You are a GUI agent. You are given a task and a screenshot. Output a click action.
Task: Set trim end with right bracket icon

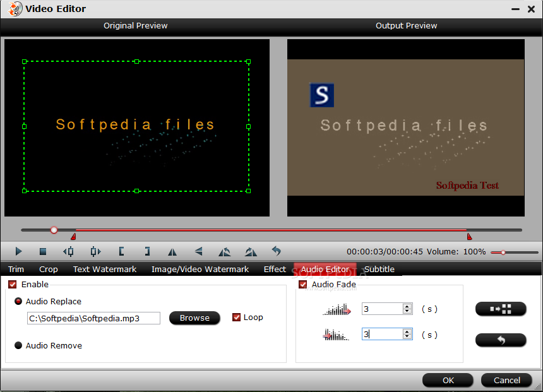click(x=147, y=251)
